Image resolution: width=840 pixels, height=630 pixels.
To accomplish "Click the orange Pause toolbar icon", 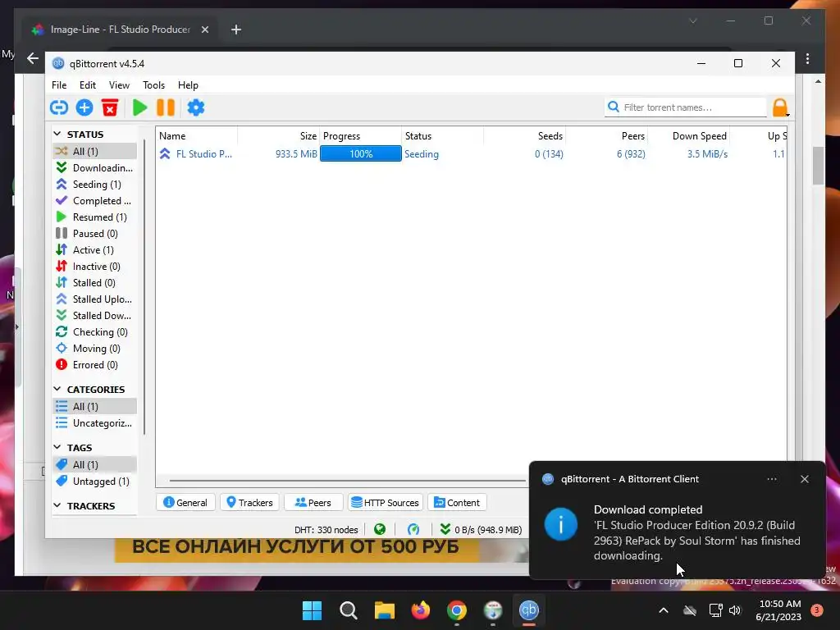I will pyautogui.click(x=166, y=107).
